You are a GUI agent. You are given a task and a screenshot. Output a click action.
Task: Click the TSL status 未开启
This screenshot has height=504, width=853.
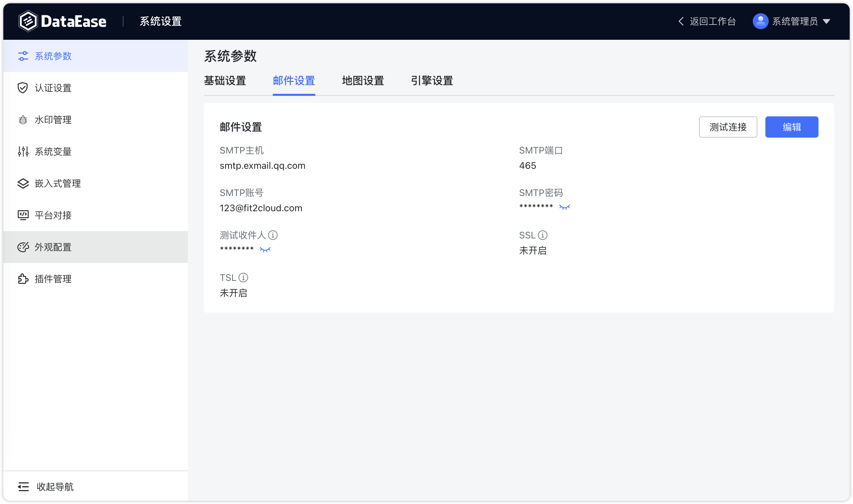(233, 293)
